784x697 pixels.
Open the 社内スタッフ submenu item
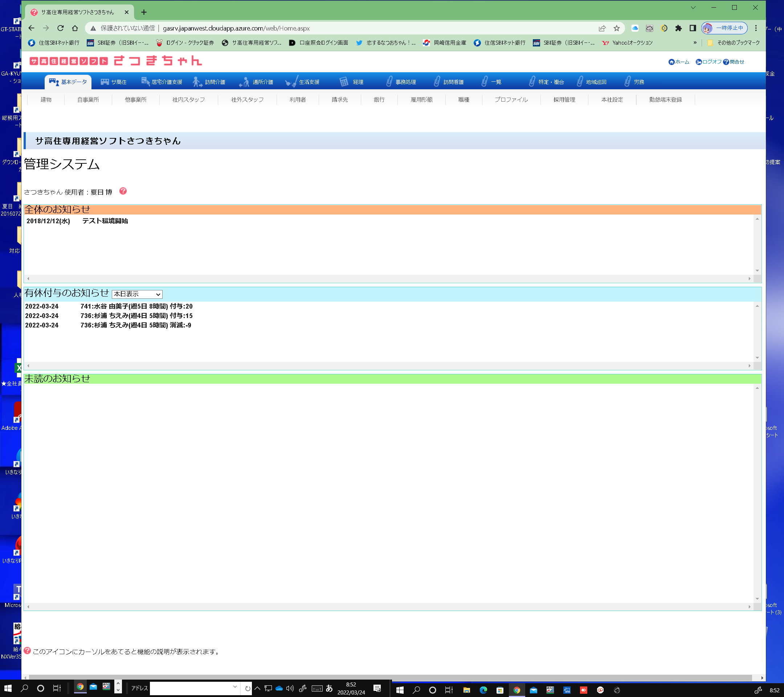pos(188,99)
